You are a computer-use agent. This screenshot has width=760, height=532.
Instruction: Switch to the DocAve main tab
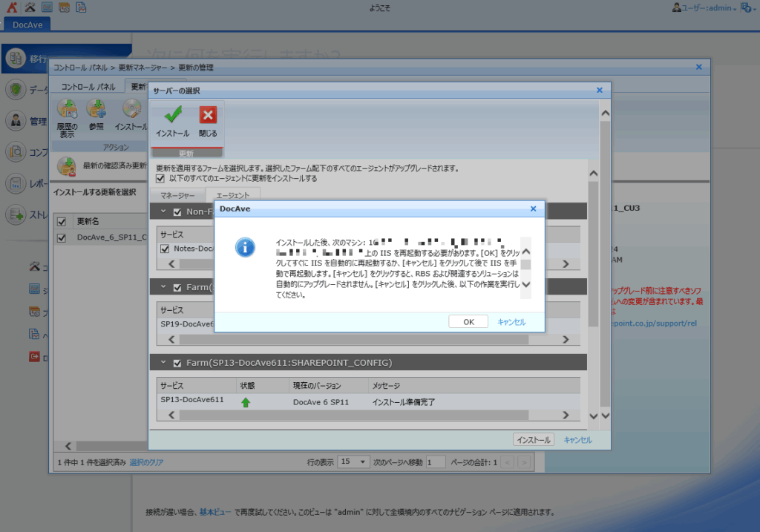coord(27,24)
